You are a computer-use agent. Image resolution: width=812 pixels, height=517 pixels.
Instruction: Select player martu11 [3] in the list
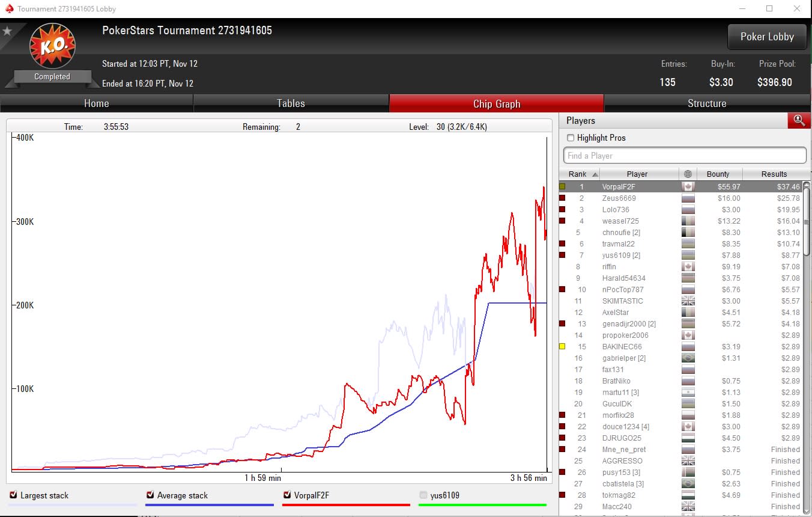[x=681, y=393]
